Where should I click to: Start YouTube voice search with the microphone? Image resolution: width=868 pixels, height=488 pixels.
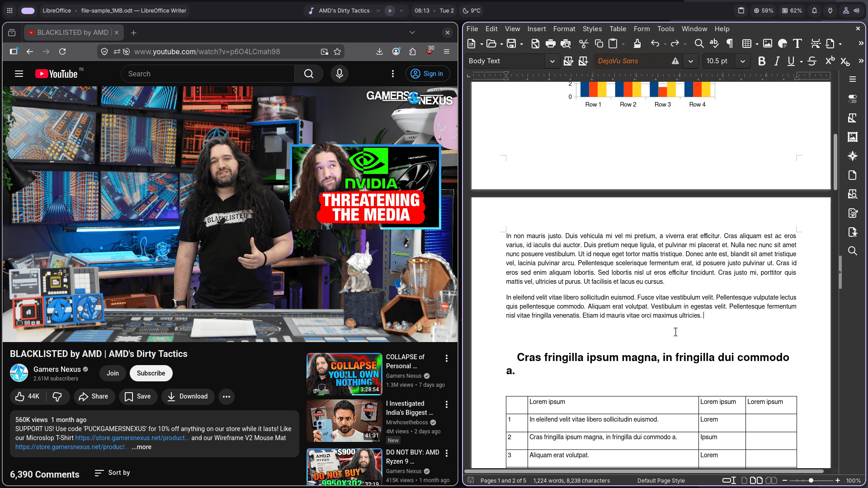click(x=340, y=74)
